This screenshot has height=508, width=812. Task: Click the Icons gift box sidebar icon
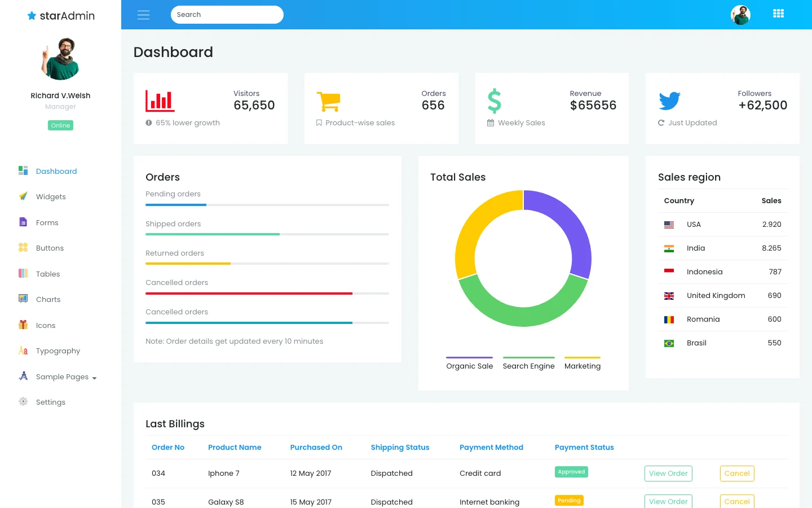(x=23, y=325)
